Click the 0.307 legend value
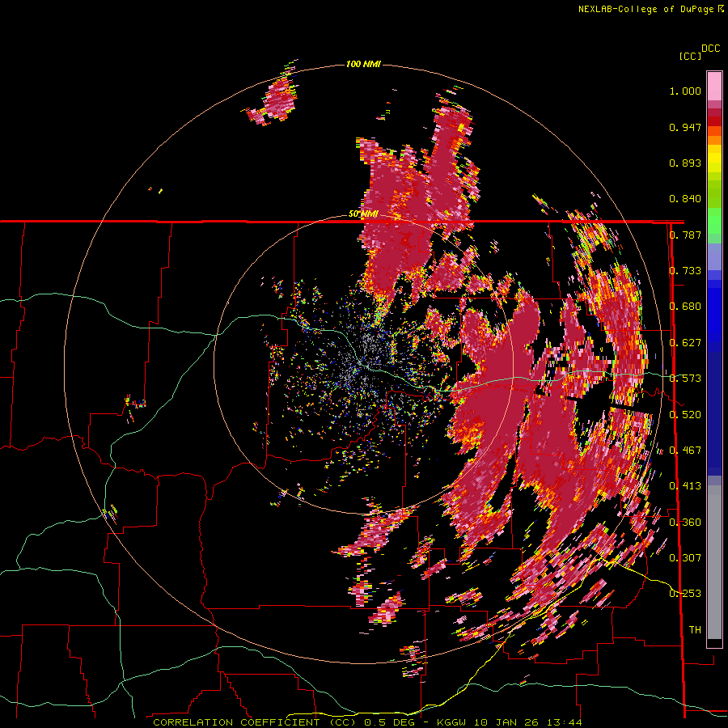Viewport: 728px width, 728px height. click(685, 557)
